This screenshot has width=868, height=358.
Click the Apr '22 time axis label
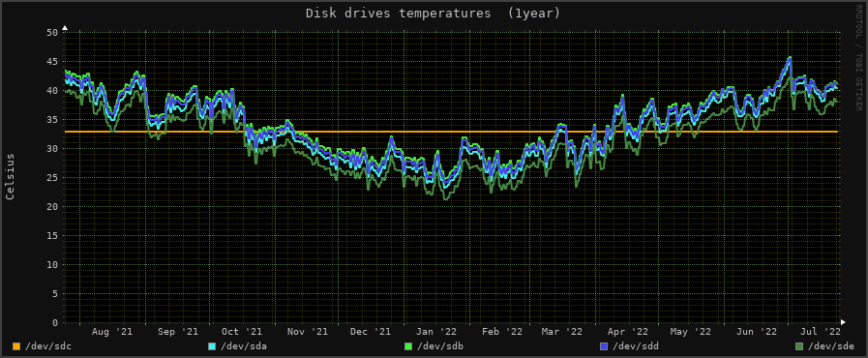coord(627,332)
